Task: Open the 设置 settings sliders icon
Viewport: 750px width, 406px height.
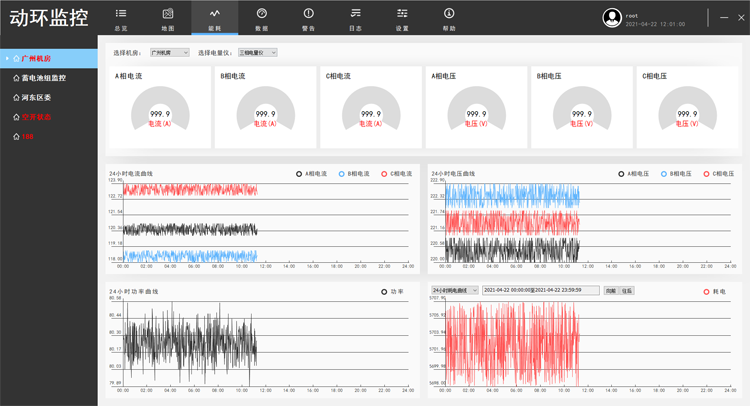Action: point(402,14)
